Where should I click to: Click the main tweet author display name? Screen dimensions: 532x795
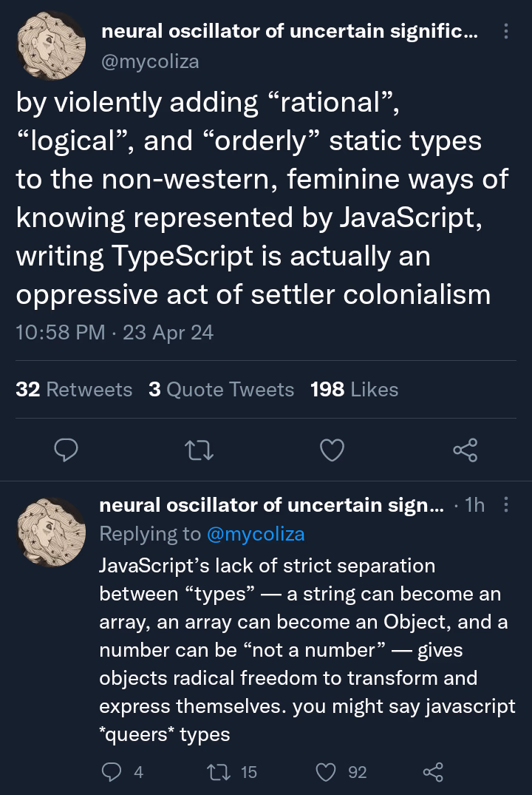click(x=290, y=32)
